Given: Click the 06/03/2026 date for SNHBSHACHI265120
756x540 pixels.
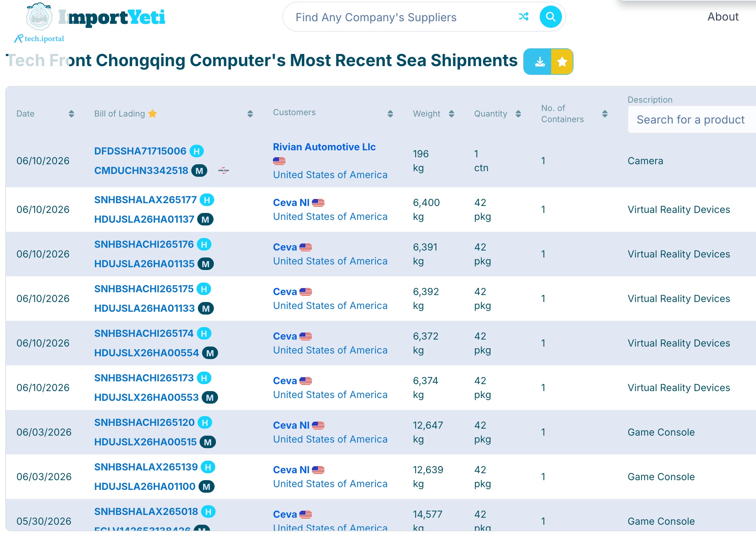Looking at the screenshot, I should pos(44,432).
